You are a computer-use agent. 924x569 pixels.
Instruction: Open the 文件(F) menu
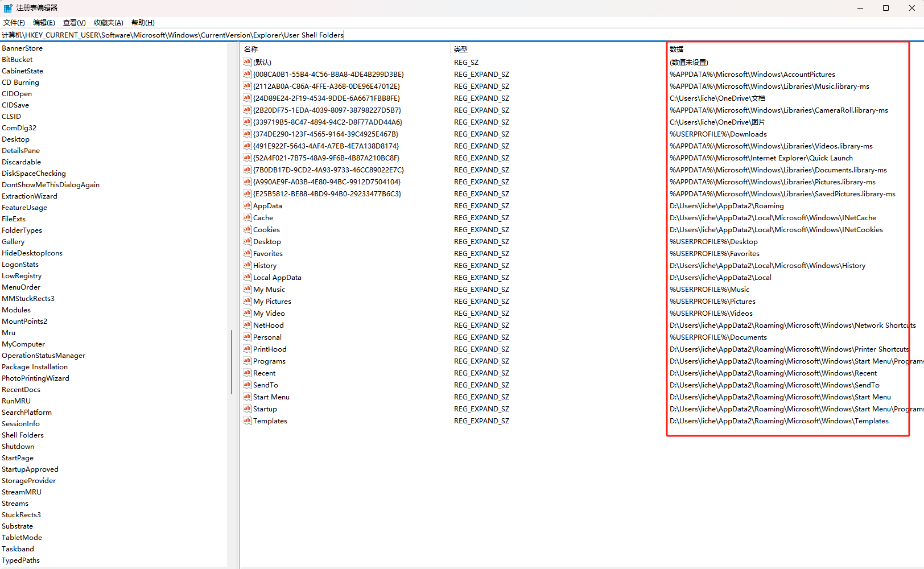point(14,22)
